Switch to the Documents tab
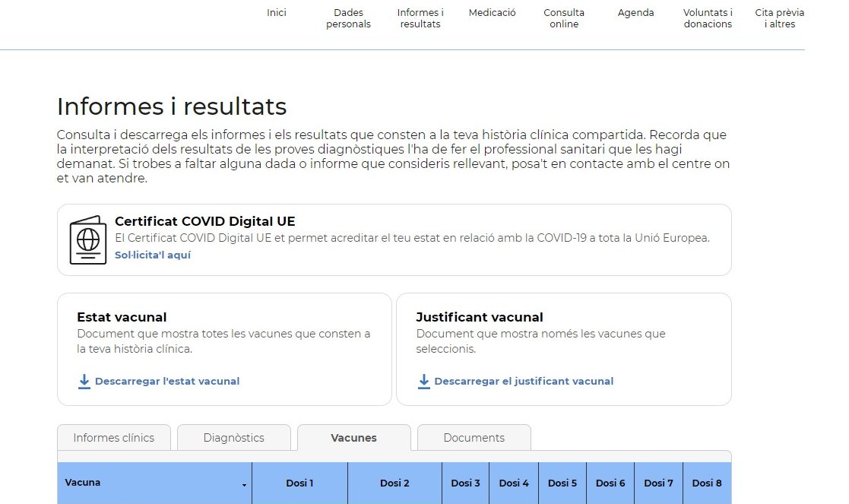Image resolution: width=849 pixels, height=504 pixels. pyautogui.click(x=474, y=437)
